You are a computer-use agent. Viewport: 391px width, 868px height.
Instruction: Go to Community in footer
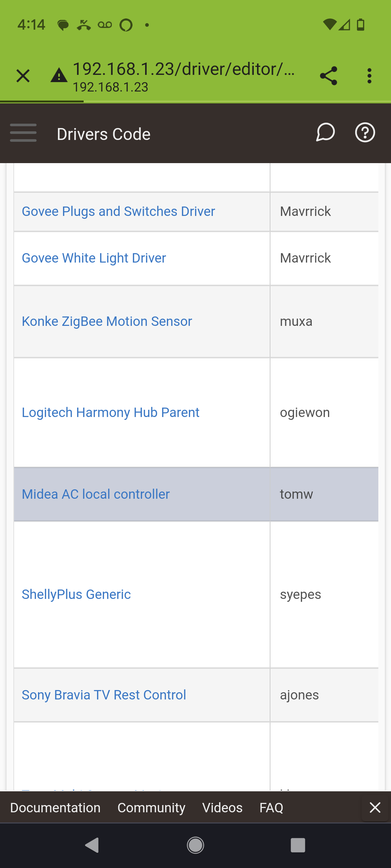coord(151,808)
